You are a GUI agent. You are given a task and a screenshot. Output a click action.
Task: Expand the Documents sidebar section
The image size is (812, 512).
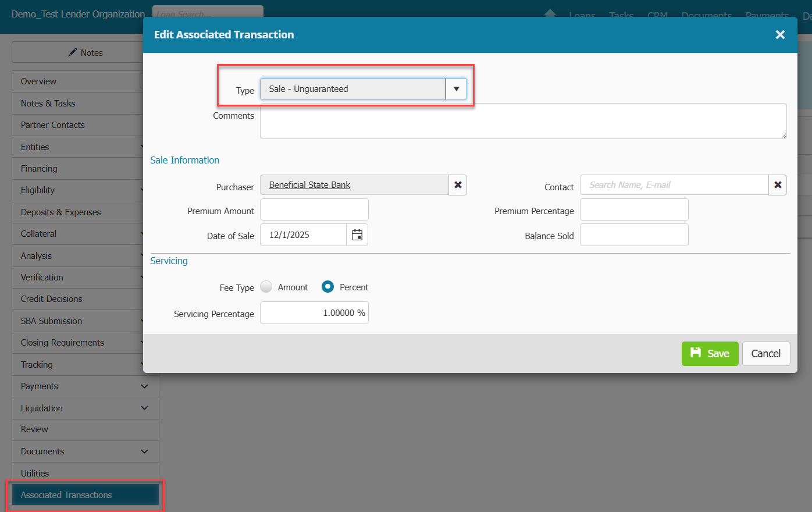coord(144,451)
